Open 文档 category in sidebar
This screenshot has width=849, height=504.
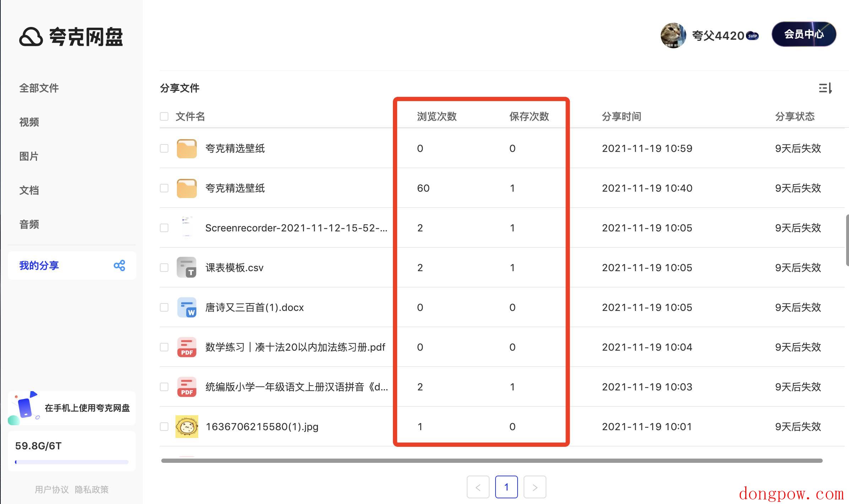coord(29,190)
